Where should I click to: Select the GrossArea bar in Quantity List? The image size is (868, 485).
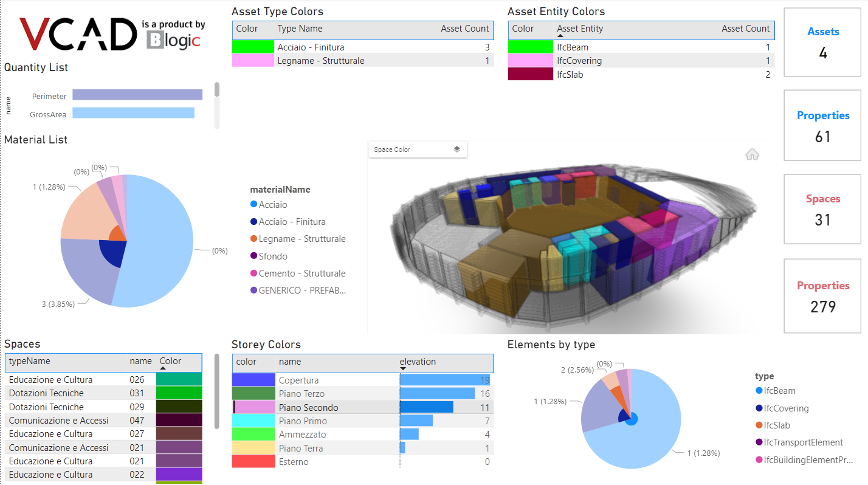pos(133,112)
